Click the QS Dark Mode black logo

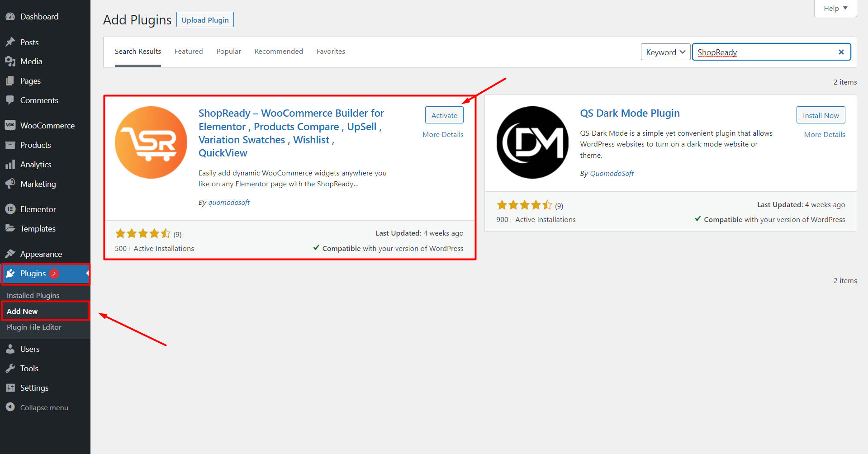coord(532,142)
